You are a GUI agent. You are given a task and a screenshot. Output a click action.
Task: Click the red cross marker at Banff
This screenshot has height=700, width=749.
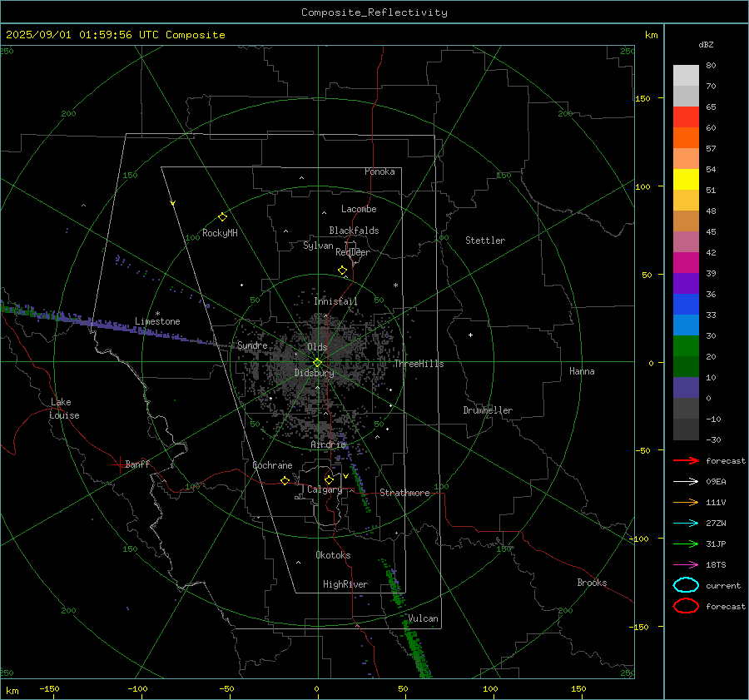click(119, 464)
